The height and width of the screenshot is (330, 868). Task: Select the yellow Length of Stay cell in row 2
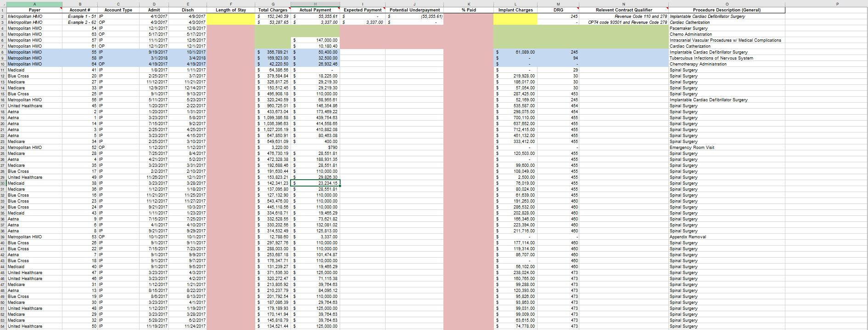point(231,16)
